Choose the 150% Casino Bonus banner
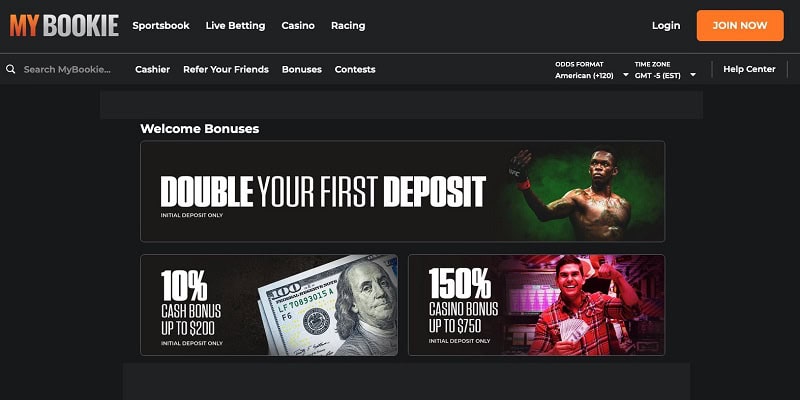The width and height of the screenshot is (800, 400). tap(537, 305)
